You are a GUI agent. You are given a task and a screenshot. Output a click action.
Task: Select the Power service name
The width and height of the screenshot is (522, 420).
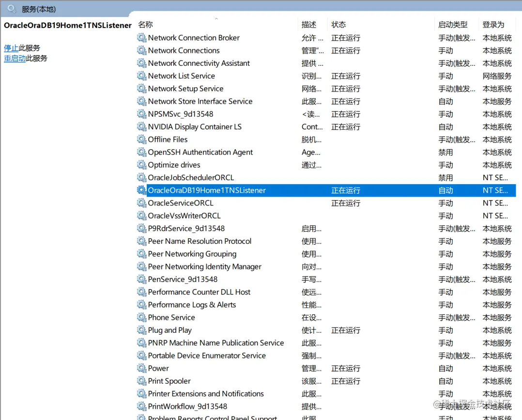pos(158,368)
